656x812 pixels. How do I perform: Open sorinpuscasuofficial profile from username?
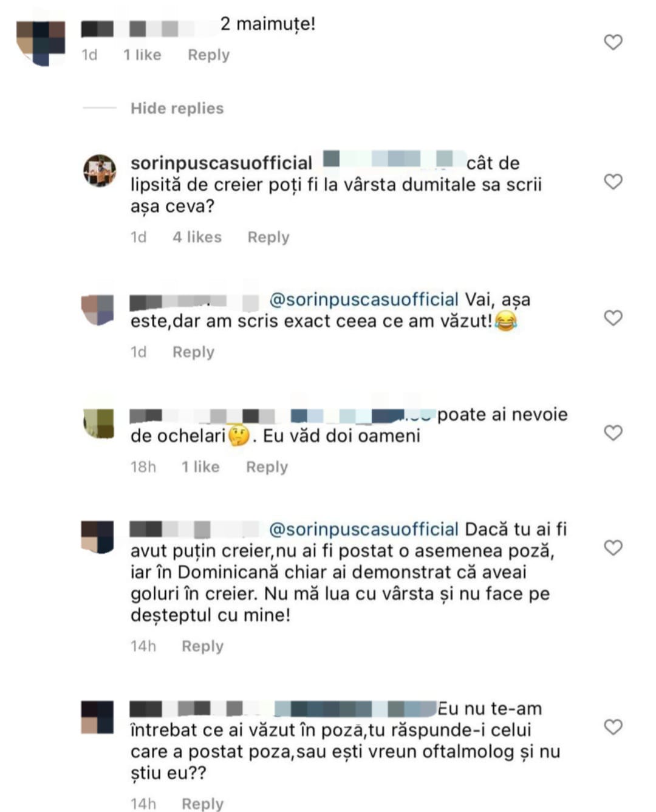[x=221, y=163]
